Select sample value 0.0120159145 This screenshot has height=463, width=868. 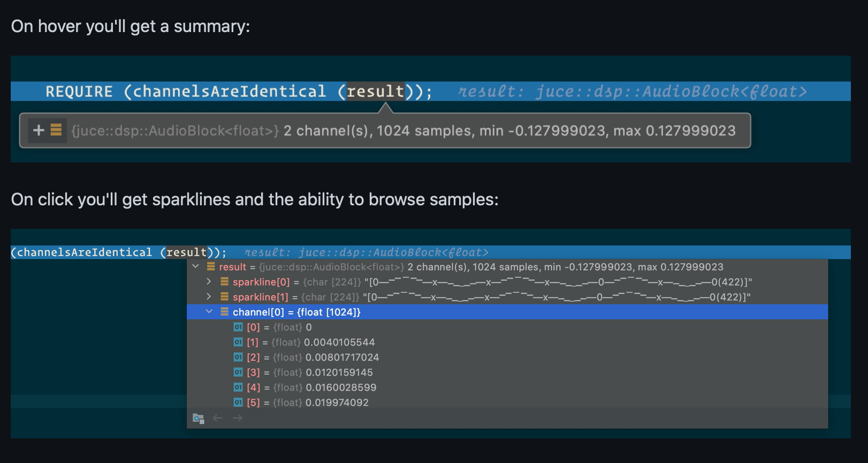tap(339, 372)
